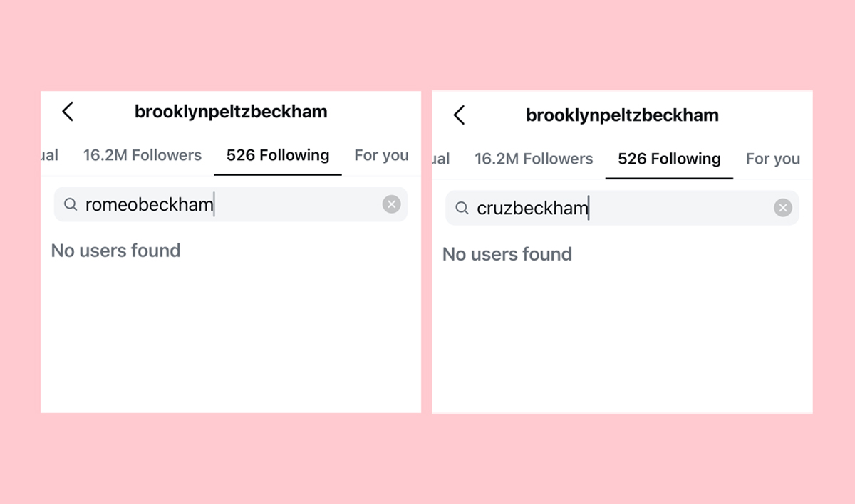Click the No users found message on left
The image size is (855, 504).
pos(116,251)
